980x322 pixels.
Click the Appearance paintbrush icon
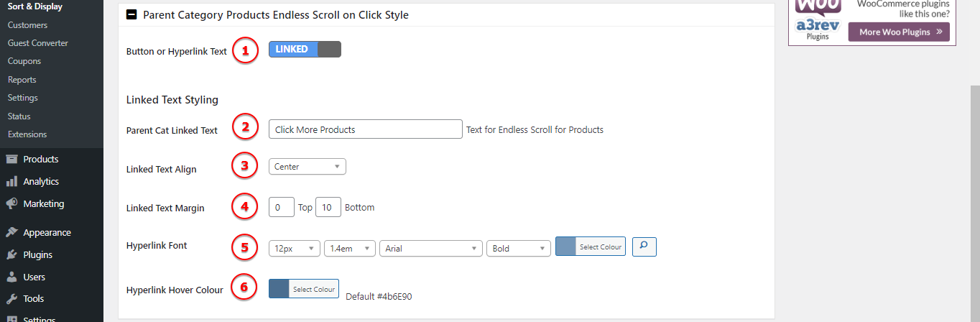click(11, 233)
